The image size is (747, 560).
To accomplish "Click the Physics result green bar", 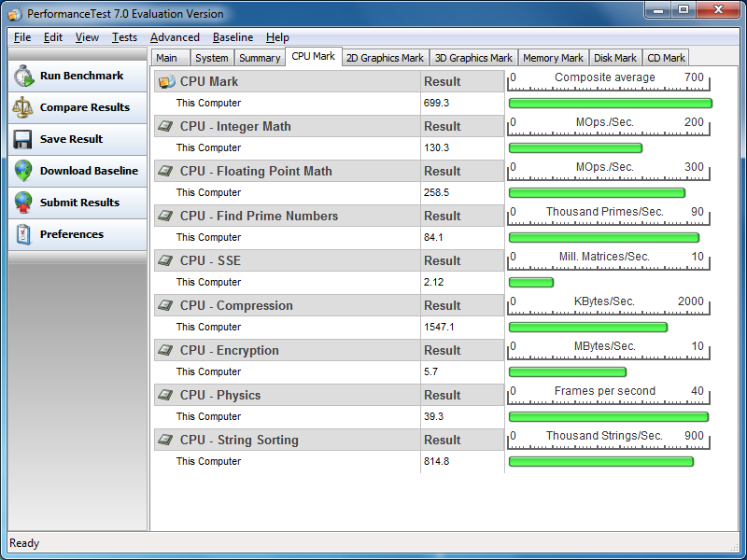I will (609, 416).
